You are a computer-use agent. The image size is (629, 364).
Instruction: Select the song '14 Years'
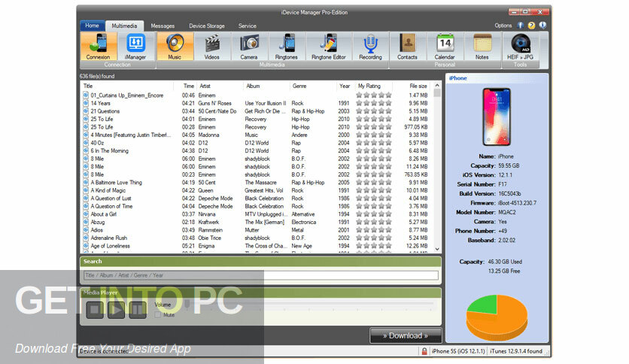tap(100, 104)
